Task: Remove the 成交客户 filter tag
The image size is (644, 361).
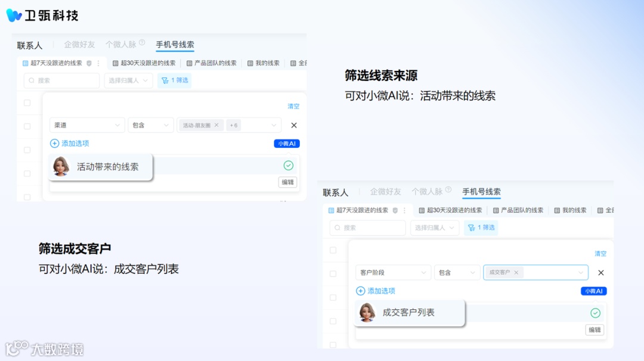Action: (516, 272)
